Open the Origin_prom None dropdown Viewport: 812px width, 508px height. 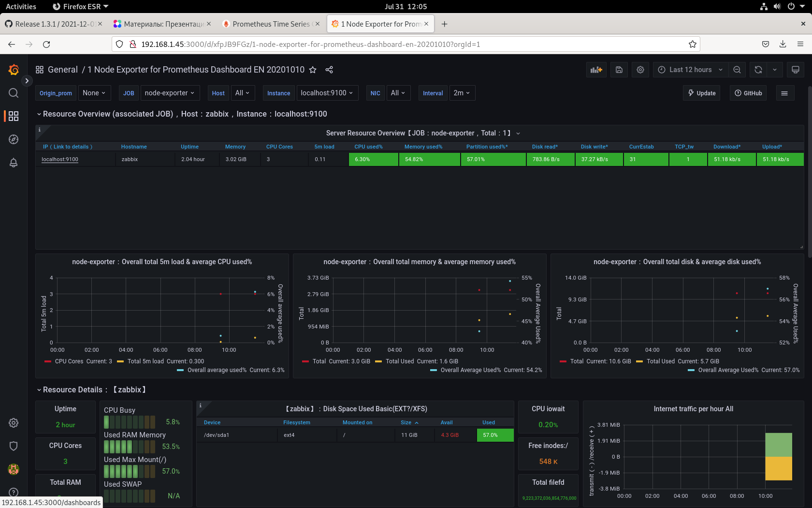[94, 93]
